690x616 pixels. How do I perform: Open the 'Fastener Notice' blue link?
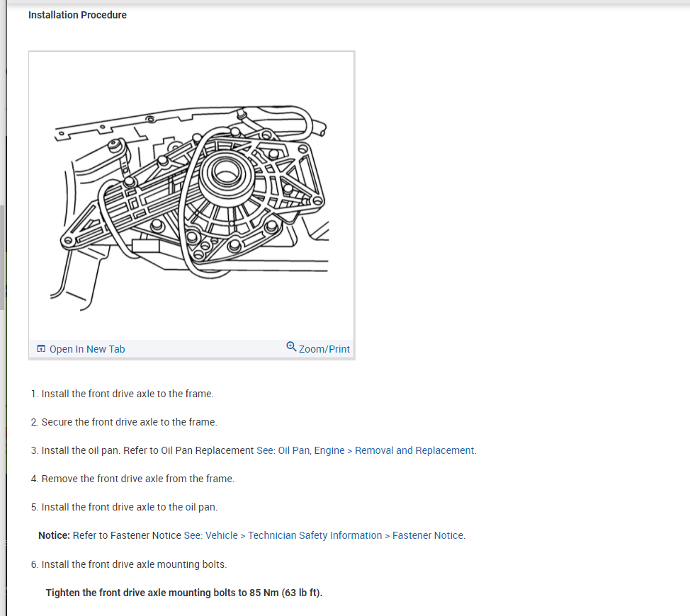click(428, 535)
